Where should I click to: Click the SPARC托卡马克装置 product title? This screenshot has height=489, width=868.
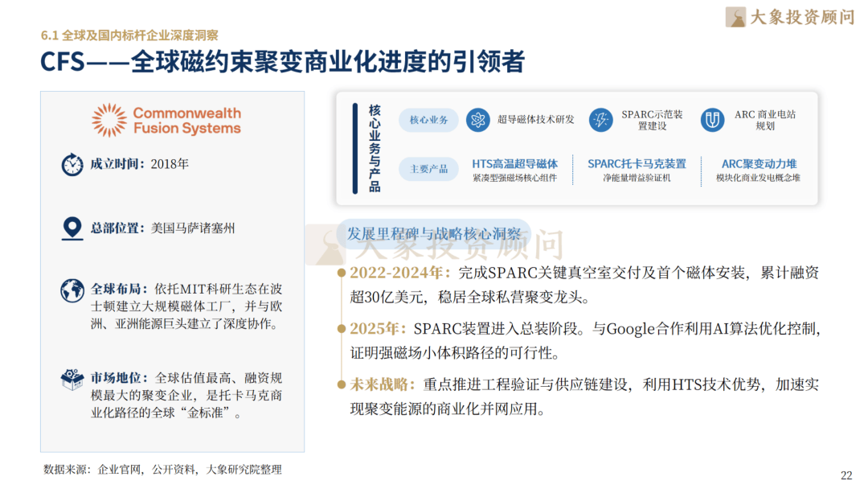click(x=637, y=164)
